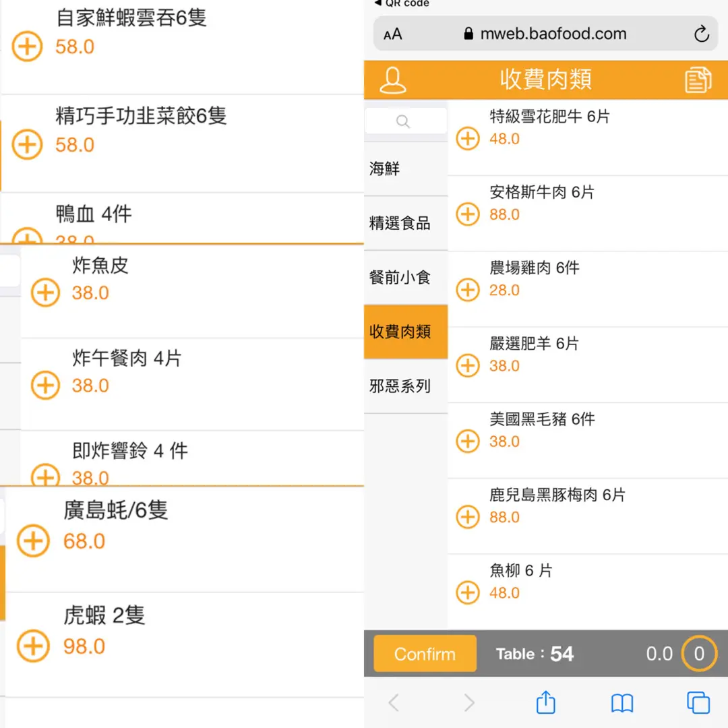Open Safari bookmarks book icon

click(x=621, y=703)
